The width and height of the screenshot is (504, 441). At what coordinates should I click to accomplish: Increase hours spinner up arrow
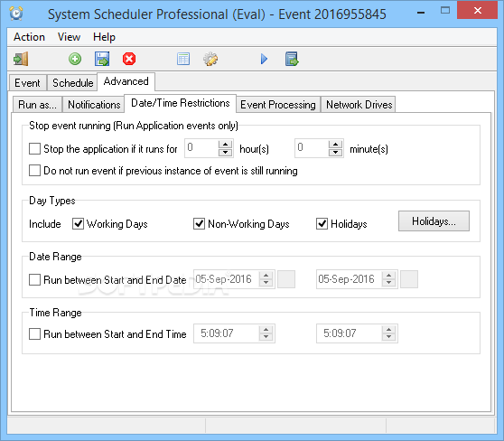(225, 145)
